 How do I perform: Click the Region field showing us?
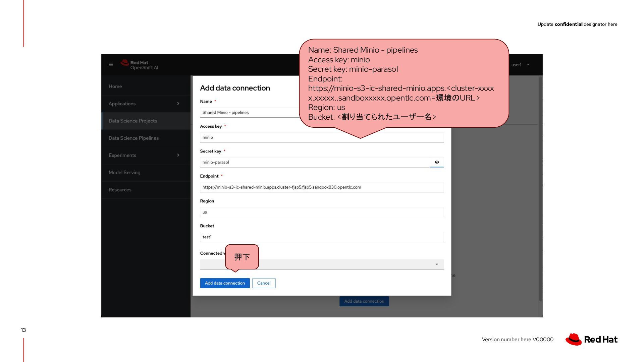[x=322, y=212]
